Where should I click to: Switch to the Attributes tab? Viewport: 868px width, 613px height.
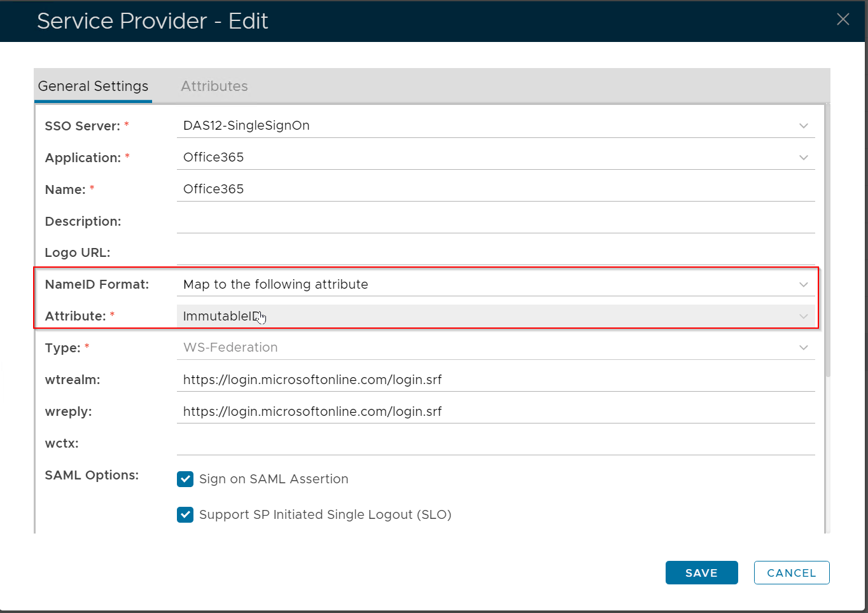pos(214,86)
